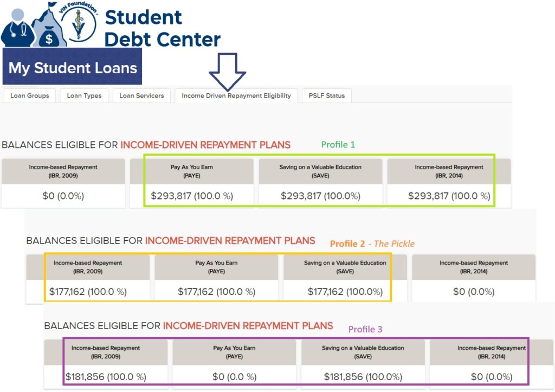Click Profile 1 IBR 2009 $0 card
Image resolution: width=555 pixels, height=392 pixels.
[63, 183]
